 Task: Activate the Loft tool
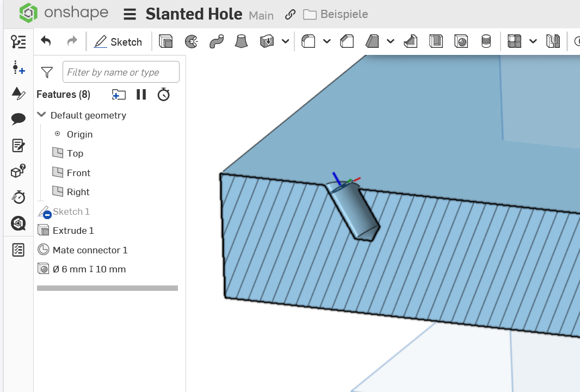(x=242, y=42)
